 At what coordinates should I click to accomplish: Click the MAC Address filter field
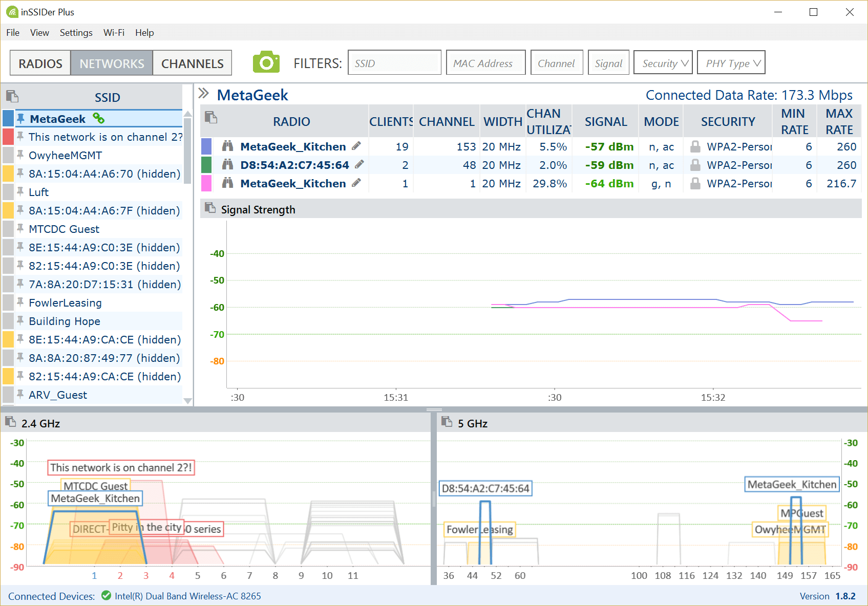485,63
